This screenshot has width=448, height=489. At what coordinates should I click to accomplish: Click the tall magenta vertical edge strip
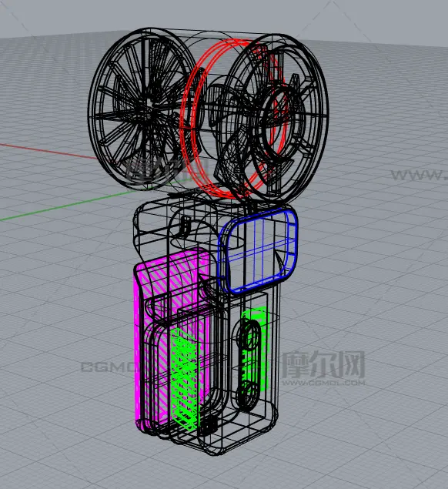(x=137, y=347)
